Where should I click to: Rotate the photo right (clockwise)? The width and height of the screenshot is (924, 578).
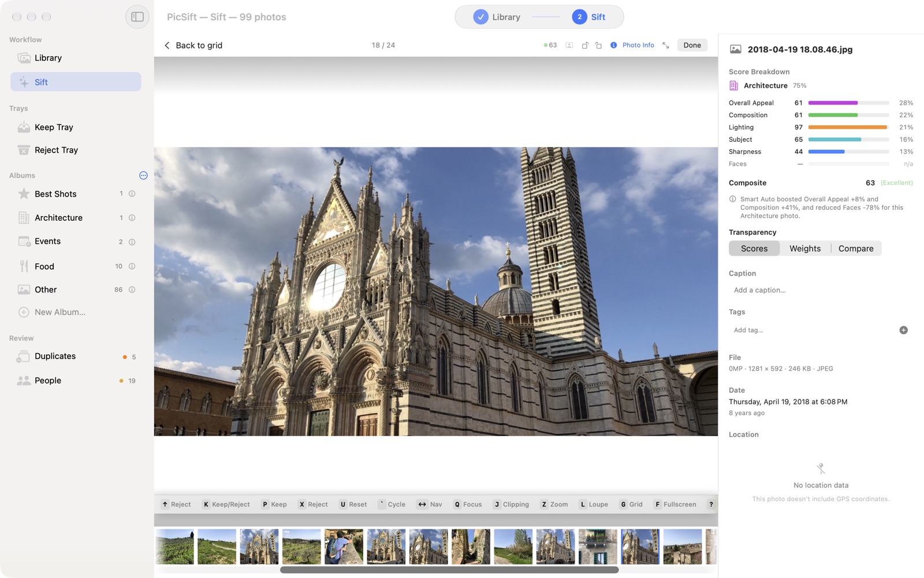598,45
